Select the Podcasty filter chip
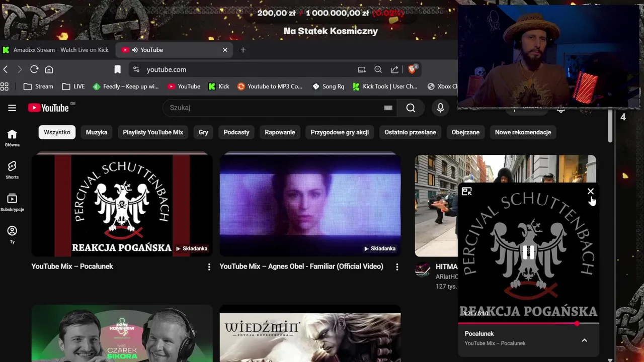 tap(236, 132)
